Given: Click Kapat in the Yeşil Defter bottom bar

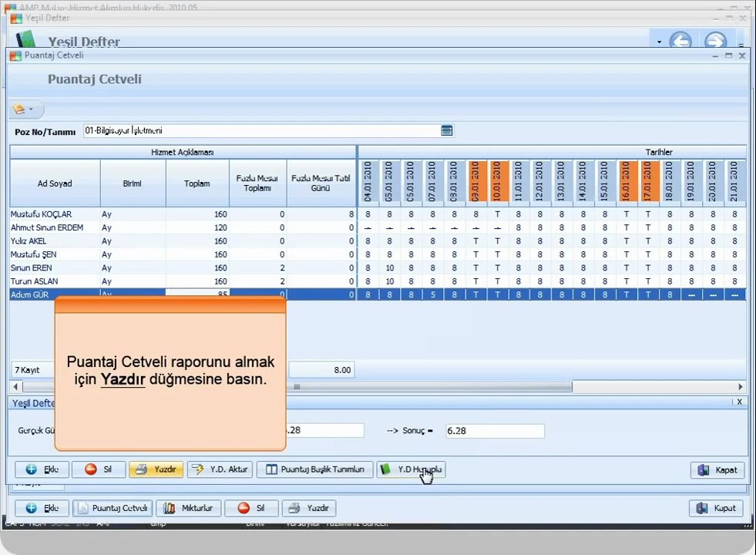Looking at the screenshot, I should (x=716, y=508).
